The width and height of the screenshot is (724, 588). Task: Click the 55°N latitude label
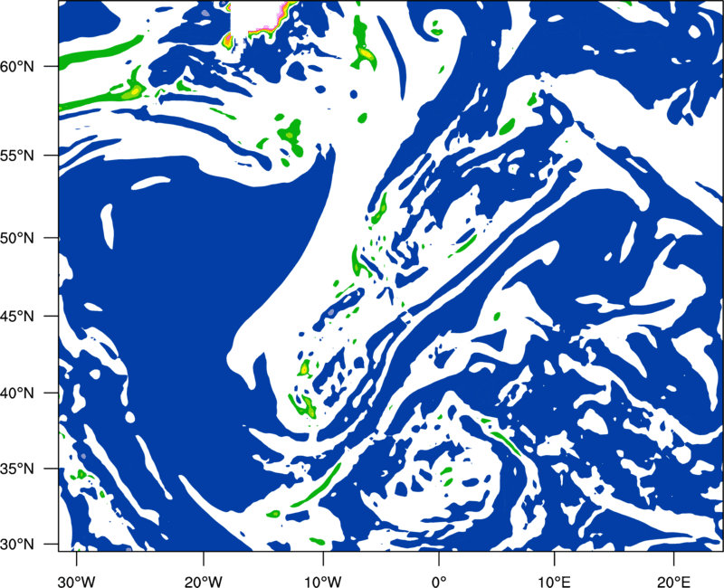coord(17,156)
